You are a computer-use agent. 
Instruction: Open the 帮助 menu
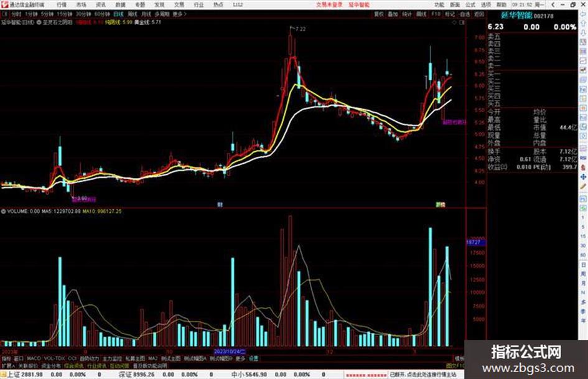coord(501,5)
